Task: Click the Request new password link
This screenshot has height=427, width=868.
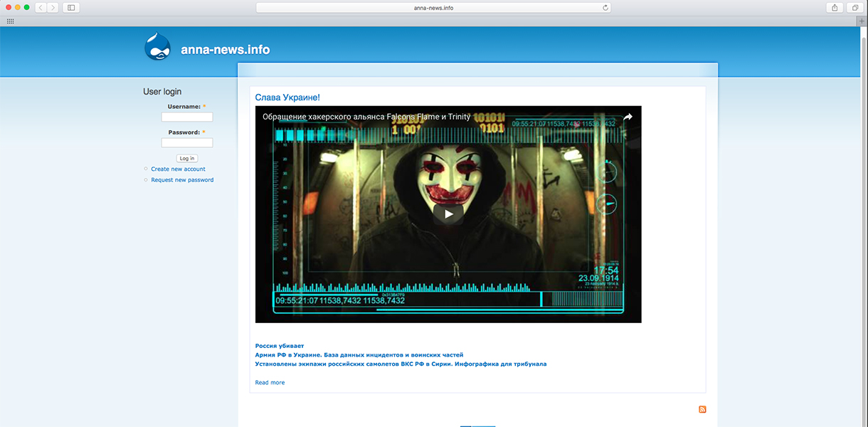Action: (182, 180)
